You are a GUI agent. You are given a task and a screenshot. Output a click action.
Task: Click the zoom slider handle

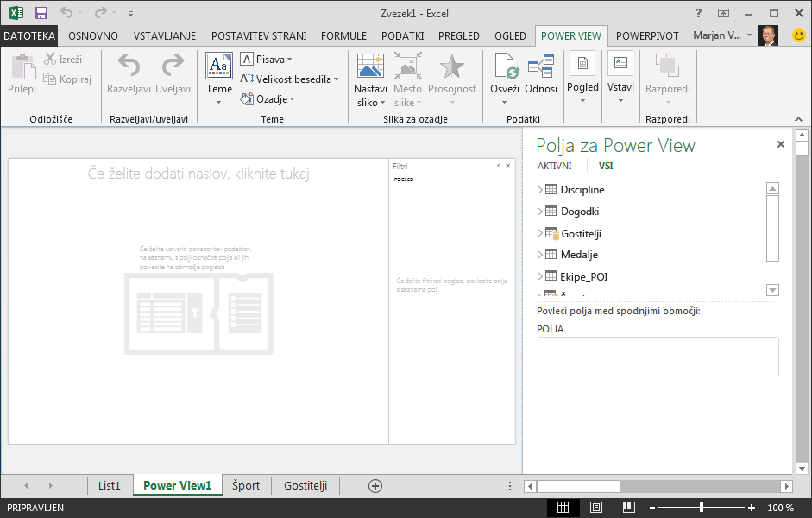tap(702, 508)
